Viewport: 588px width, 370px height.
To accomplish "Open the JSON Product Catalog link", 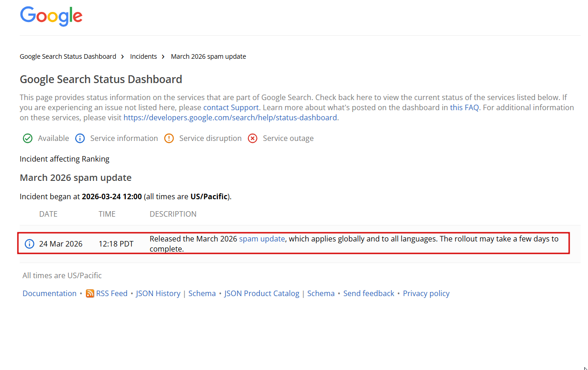I will pyautogui.click(x=262, y=293).
